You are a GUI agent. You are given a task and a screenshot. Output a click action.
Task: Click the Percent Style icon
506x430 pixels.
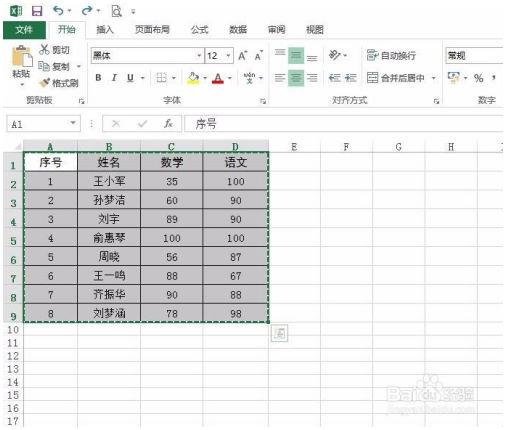479,78
